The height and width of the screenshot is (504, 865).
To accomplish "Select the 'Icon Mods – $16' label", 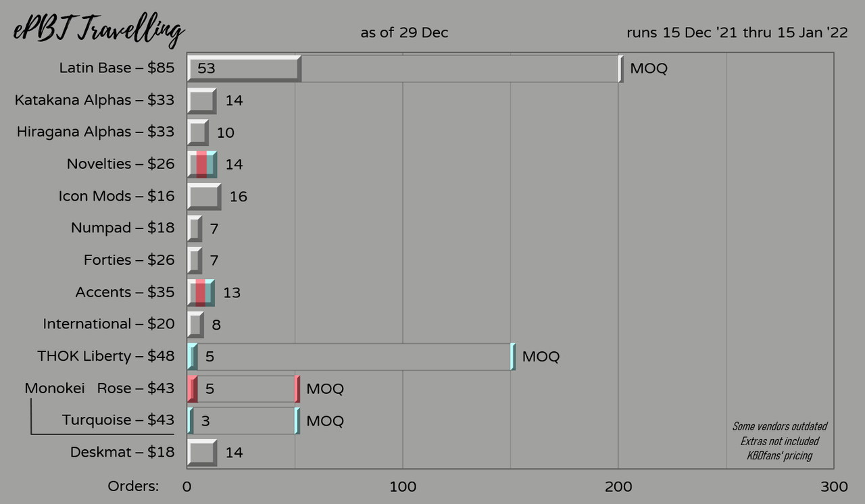I will (116, 196).
